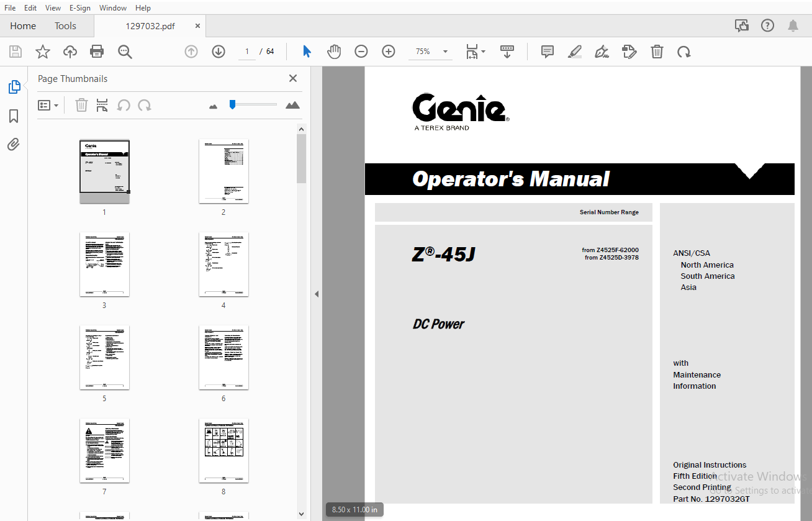
Task: Open the Help menu
Action: pos(143,8)
